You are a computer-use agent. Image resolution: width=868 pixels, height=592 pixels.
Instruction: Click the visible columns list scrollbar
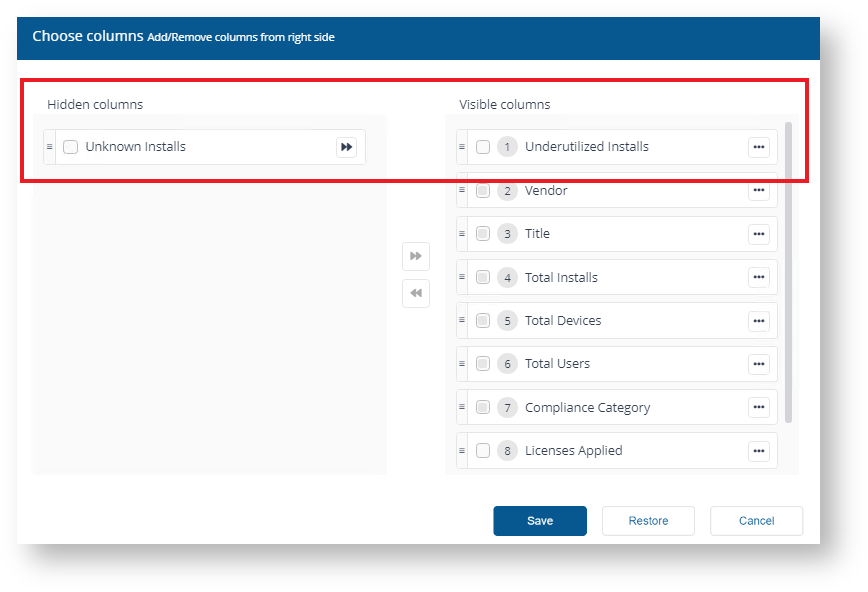788,270
